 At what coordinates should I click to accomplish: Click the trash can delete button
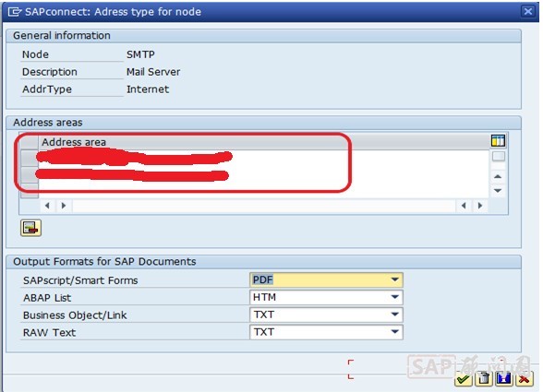pyautogui.click(x=484, y=379)
